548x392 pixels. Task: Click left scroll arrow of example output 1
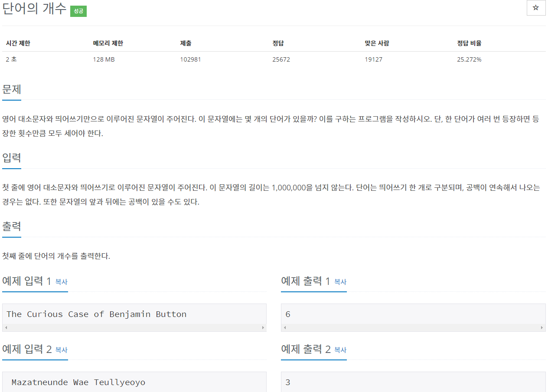tap(285, 328)
